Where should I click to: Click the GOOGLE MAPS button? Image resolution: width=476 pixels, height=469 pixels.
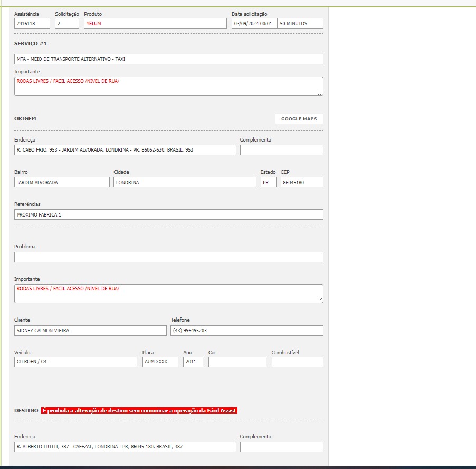click(299, 119)
